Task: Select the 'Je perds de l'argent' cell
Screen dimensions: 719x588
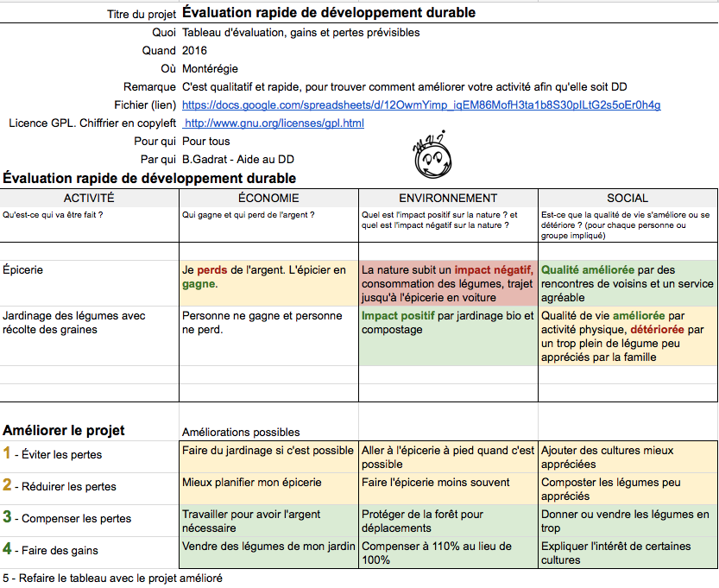Action: pyautogui.click(x=268, y=283)
